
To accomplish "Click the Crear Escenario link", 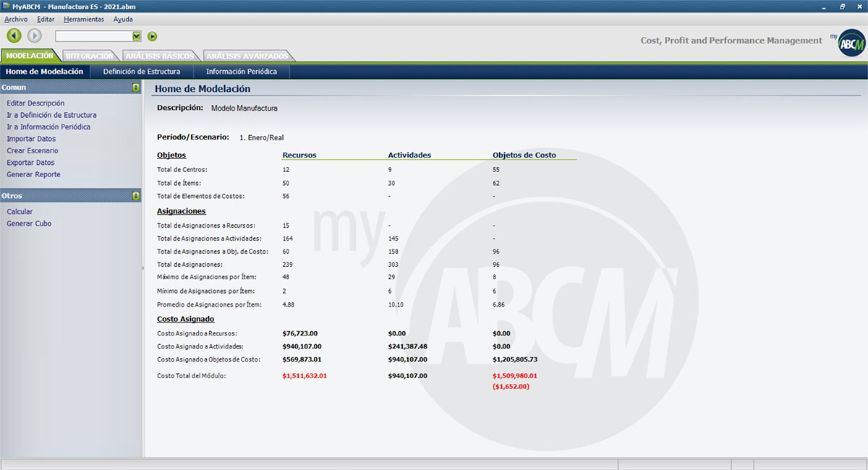I will [33, 150].
